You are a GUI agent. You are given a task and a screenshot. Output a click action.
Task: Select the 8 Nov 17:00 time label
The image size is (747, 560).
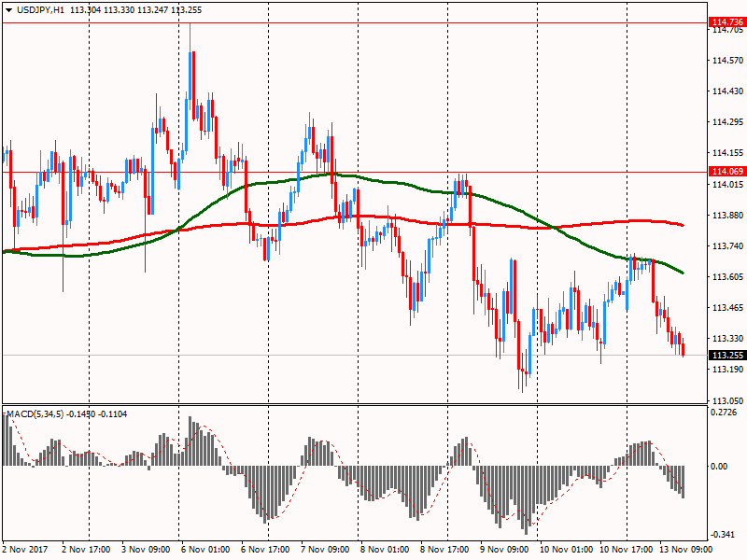(x=444, y=550)
